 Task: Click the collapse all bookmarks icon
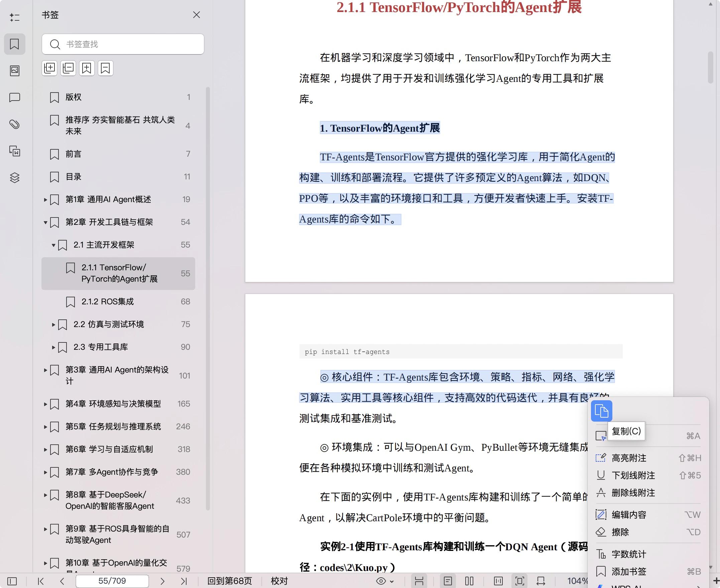68,68
